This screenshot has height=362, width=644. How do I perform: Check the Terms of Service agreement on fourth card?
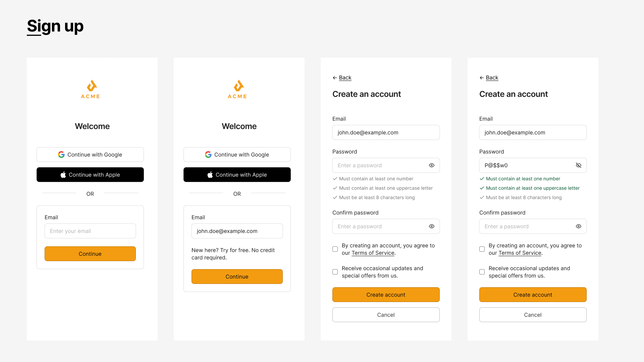click(482, 249)
